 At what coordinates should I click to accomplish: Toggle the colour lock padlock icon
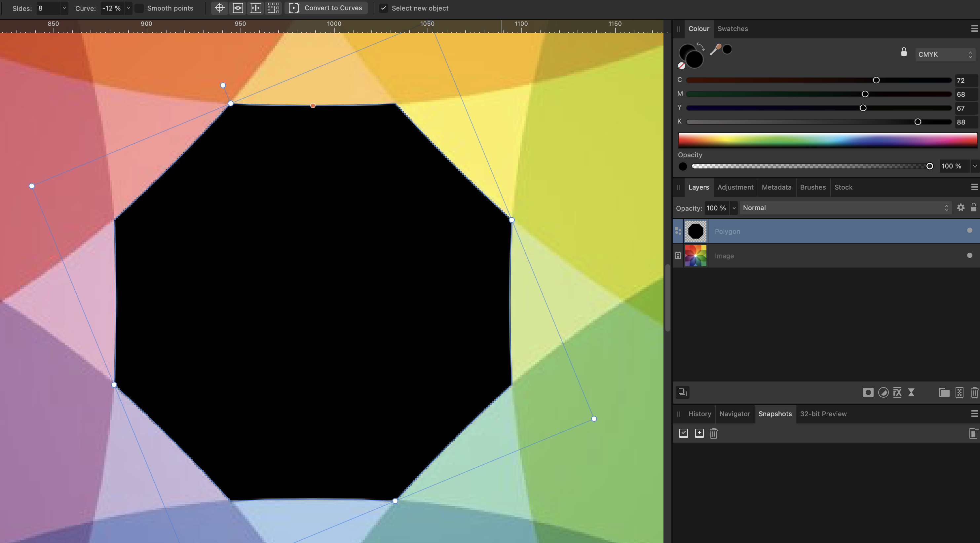904,52
